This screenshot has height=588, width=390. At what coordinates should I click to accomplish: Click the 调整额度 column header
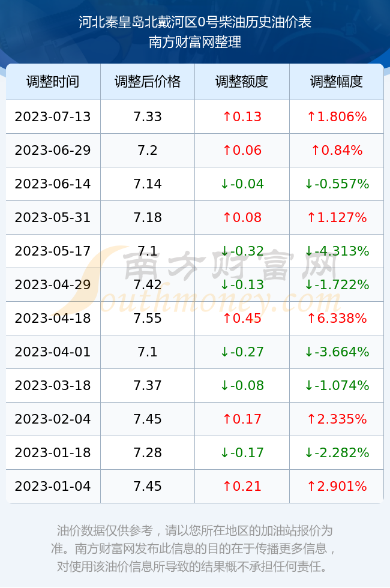click(242, 82)
